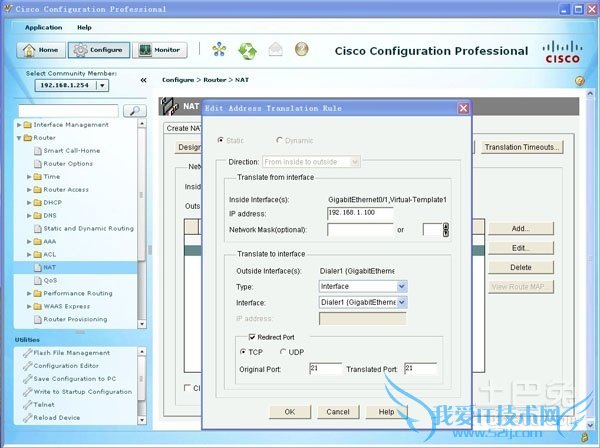Click the help icon beside the breadcrumb

pos(580,81)
